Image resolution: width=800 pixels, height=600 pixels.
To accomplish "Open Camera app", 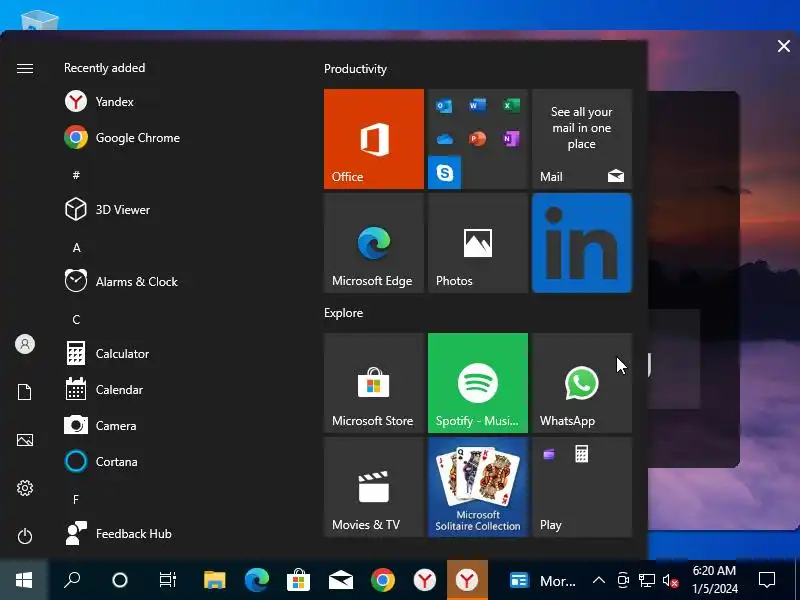I will pos(101,426).
